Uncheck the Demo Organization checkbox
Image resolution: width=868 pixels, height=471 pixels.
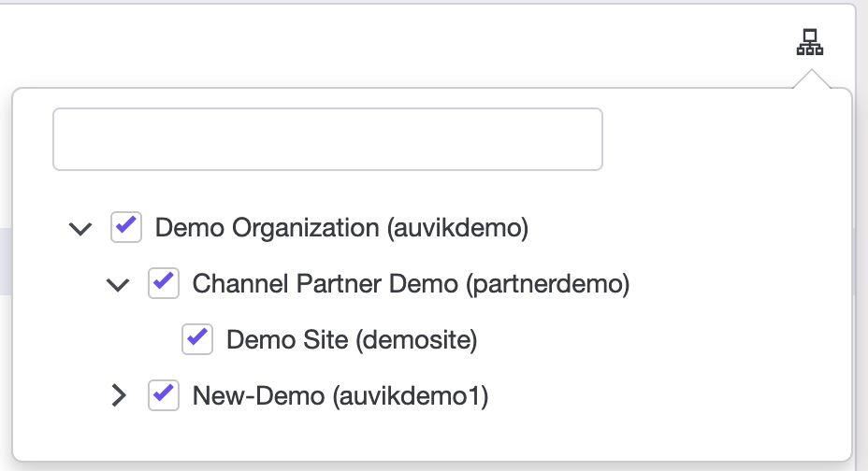(x=126, y=227)
